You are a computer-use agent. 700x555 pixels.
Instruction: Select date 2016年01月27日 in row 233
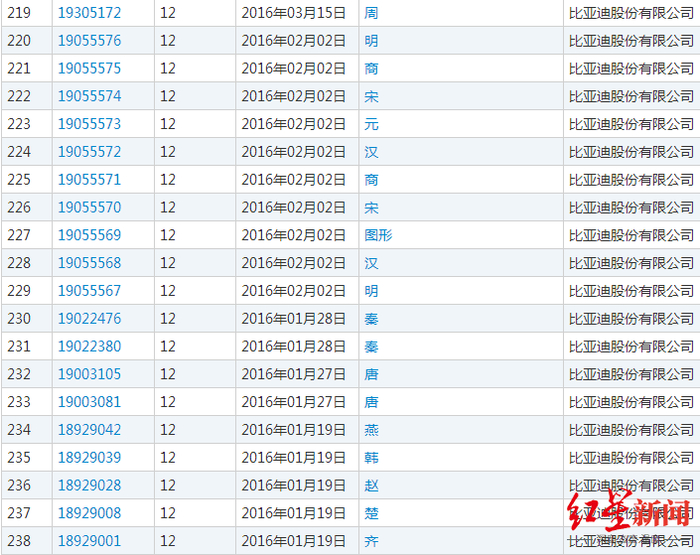click(294, 401)
